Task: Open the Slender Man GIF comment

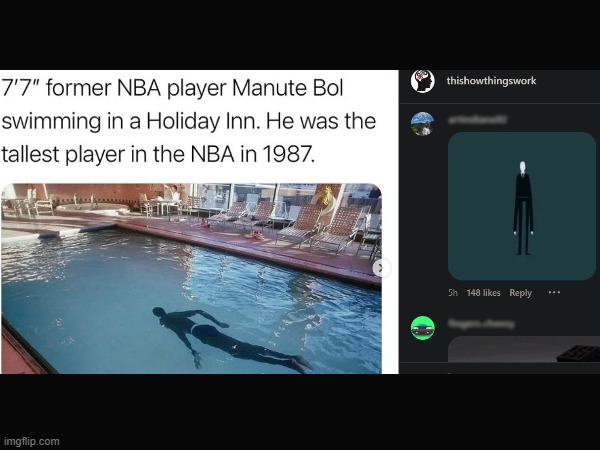Action: pyautogui.click(x=522, y=206)
